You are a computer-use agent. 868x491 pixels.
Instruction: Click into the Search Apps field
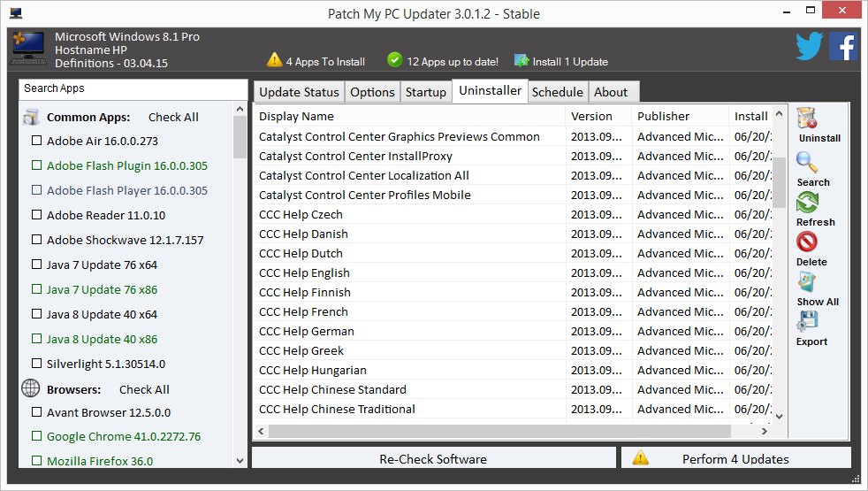tap(133, 88)
